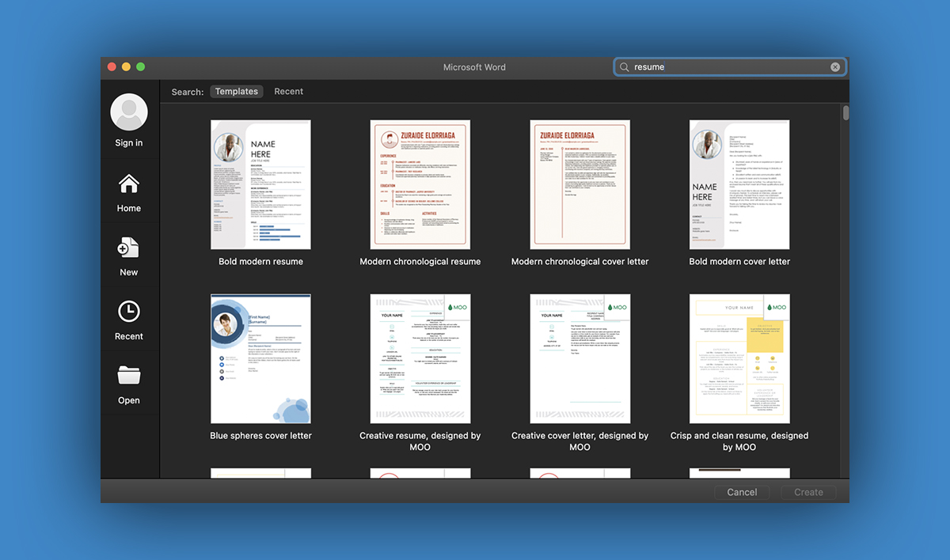Click the New document icon
950x560 pixels.
(x=128, y=248)
